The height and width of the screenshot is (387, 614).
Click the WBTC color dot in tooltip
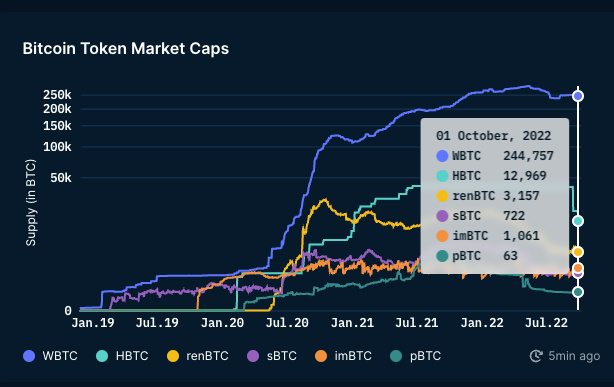(442, 156)
